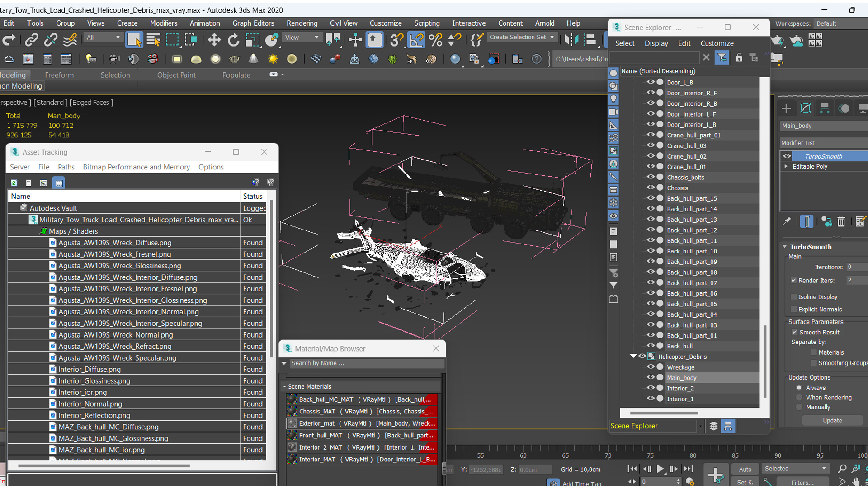Hide the Chassis object
Viewport: 868px width, 488px height.
pos(651,188)
